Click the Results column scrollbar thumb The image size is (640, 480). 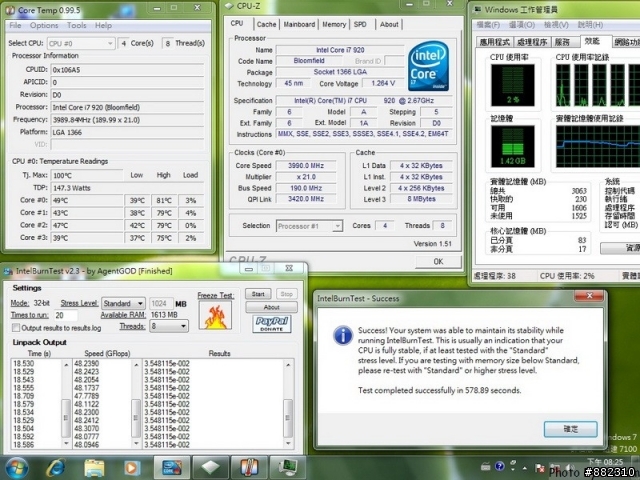(x=288, y=418)
